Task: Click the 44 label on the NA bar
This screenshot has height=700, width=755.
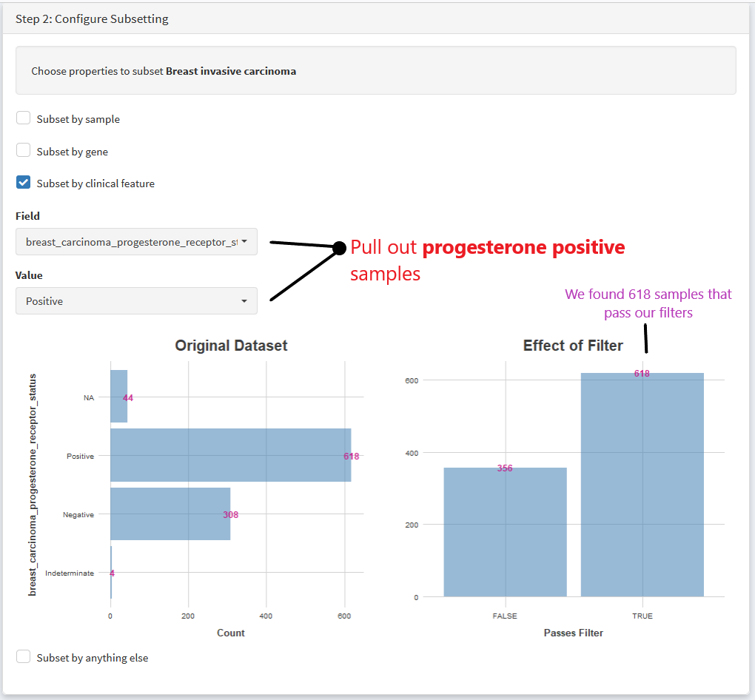Action: click(x=128, y=398)
